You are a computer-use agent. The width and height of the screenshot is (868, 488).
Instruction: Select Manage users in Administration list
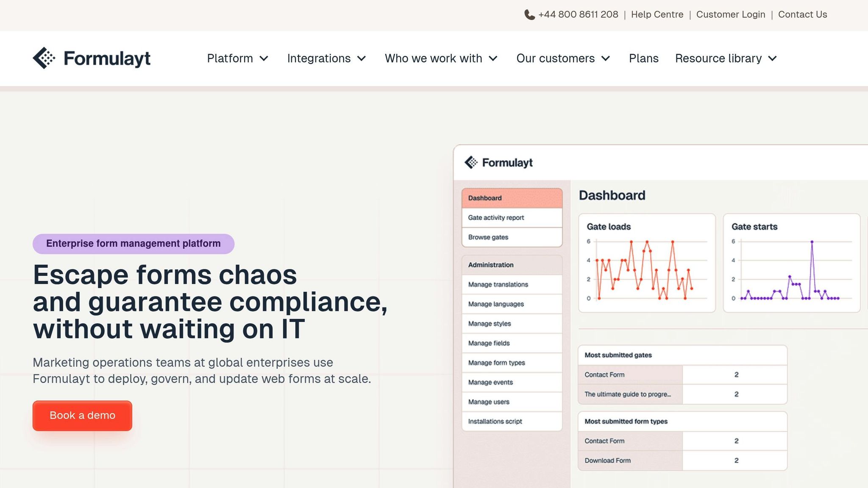click(512, 402)
